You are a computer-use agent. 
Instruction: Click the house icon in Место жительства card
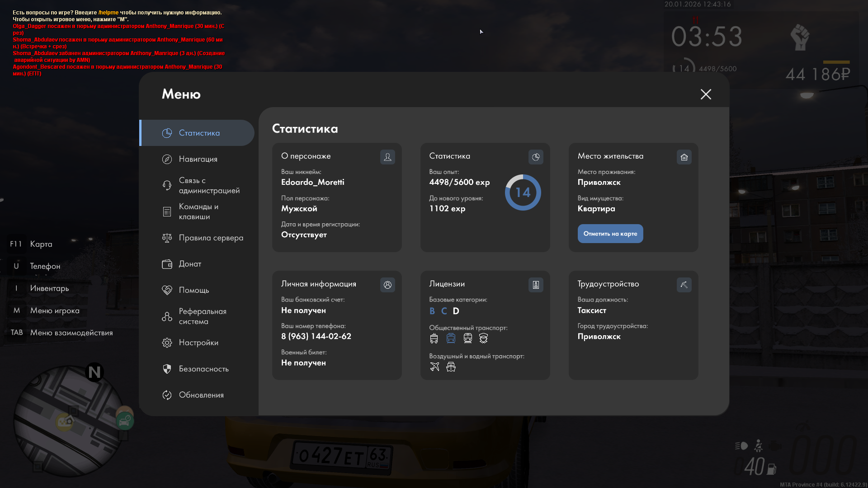[x=684, y=157]
